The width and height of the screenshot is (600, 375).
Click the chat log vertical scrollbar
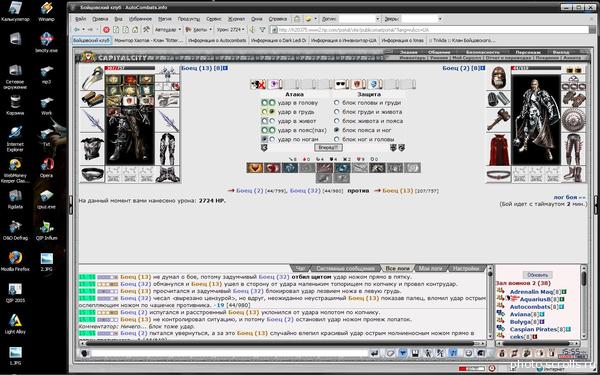click(x=490, y=303)
